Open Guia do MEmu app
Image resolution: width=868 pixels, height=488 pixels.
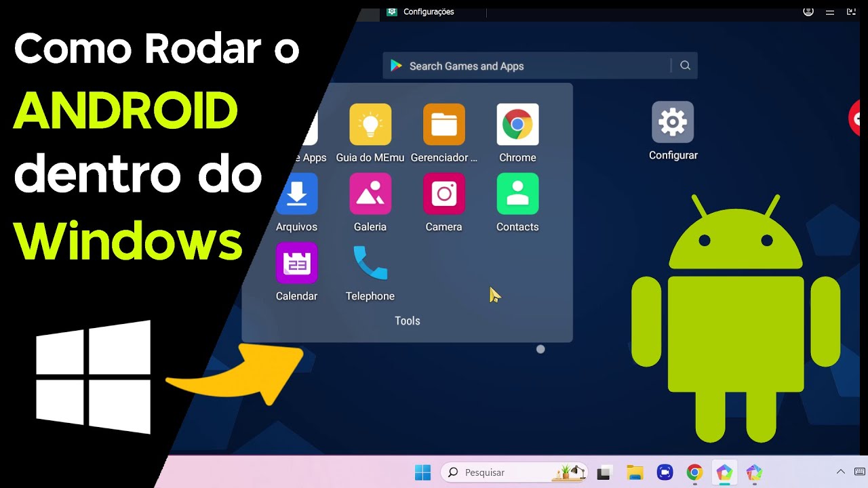370,125
